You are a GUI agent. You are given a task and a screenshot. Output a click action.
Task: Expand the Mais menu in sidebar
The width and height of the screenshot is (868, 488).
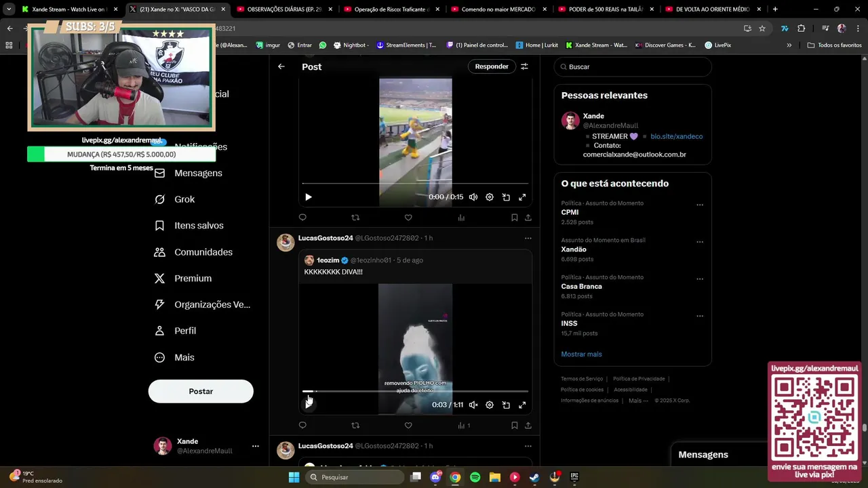click(x=175, y=357)
